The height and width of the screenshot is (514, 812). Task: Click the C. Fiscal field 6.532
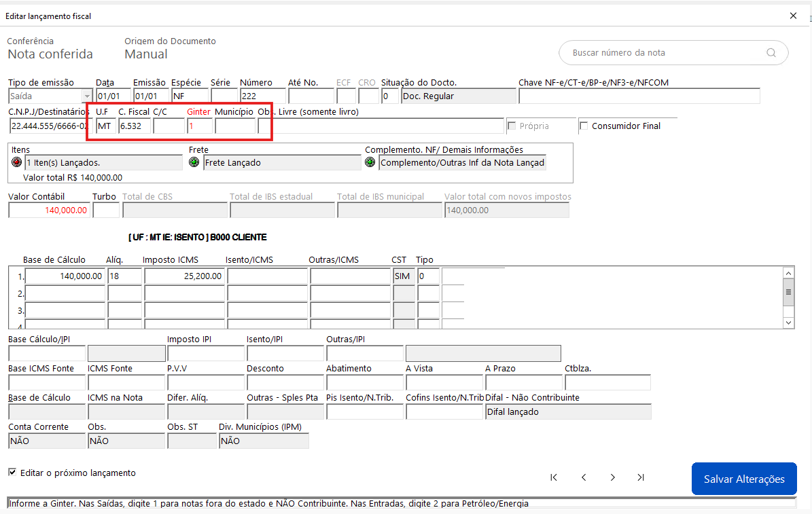click(x=135, y=126)
